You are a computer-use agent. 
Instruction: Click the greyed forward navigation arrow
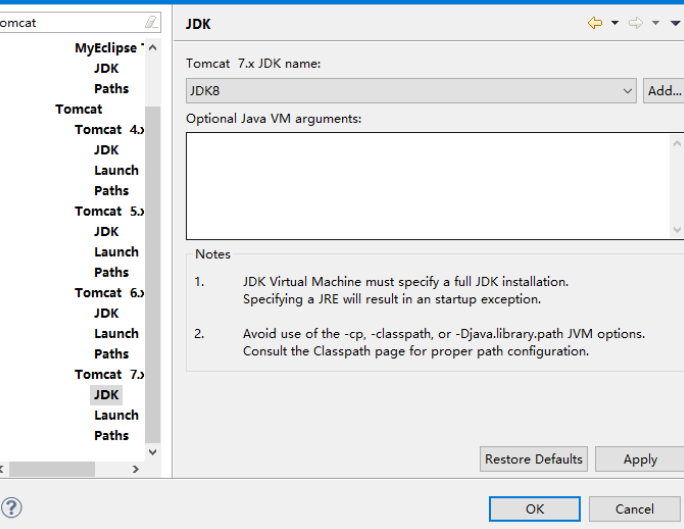[636, 23]
